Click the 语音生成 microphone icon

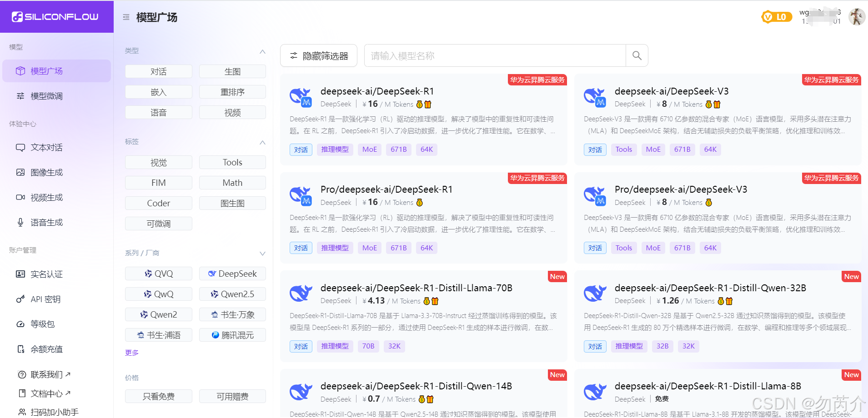tap(20, 222)
